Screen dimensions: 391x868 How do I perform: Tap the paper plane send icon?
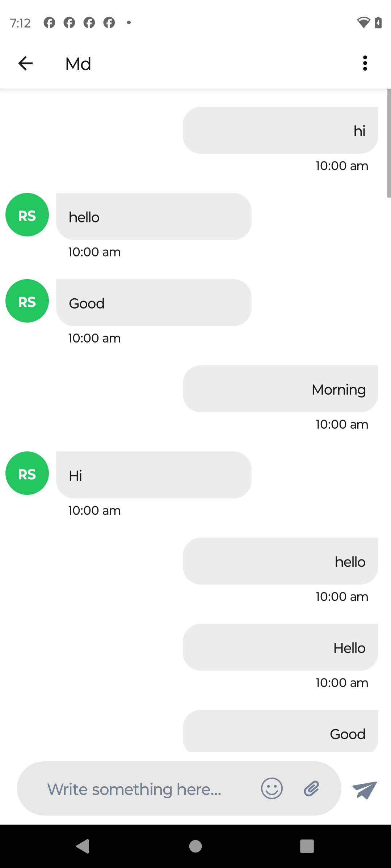click(x=365, y=790)
